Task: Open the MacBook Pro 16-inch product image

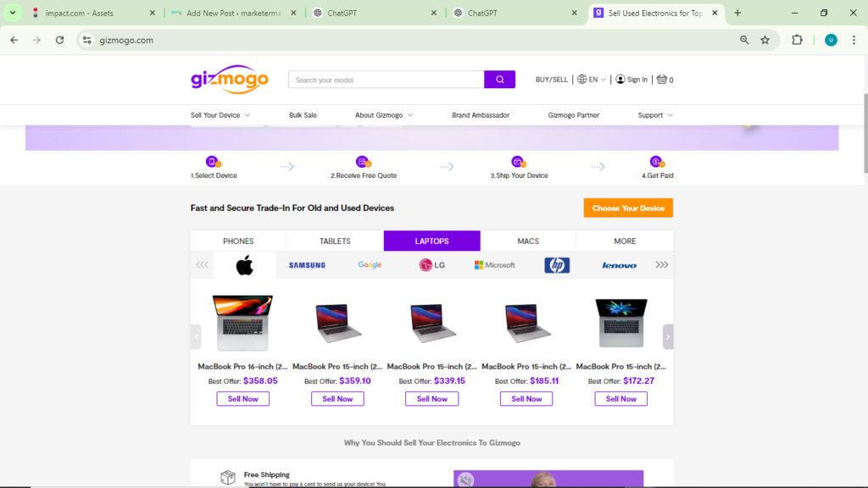Action: [243, 323]
